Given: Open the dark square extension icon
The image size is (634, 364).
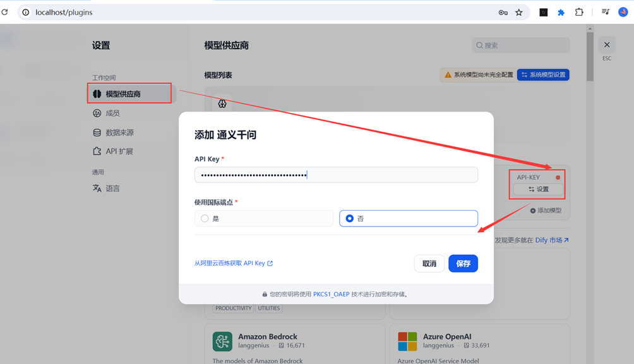Looking at the screenshot, I should pyautogui.click(x=544, y=13).
